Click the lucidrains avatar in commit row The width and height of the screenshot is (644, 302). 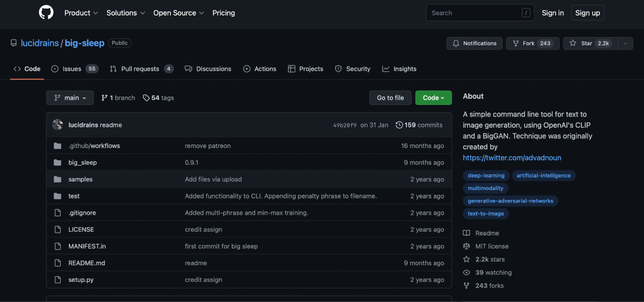tap(57, 125)
